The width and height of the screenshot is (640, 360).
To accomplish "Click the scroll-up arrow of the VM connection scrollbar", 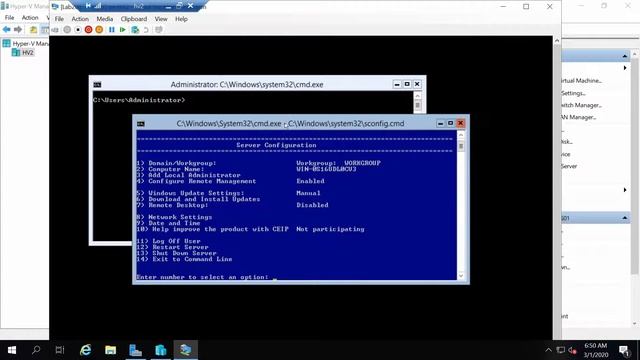I will point(557,40).
